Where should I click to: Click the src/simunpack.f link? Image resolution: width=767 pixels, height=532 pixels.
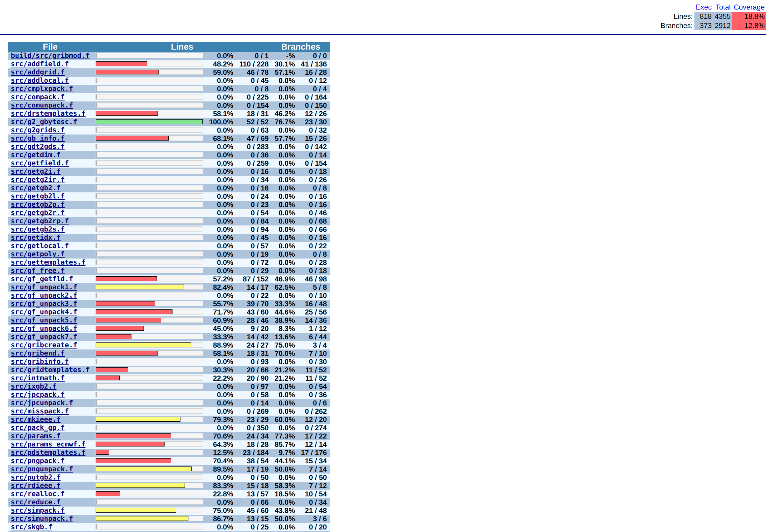click(x=42, y=519)
